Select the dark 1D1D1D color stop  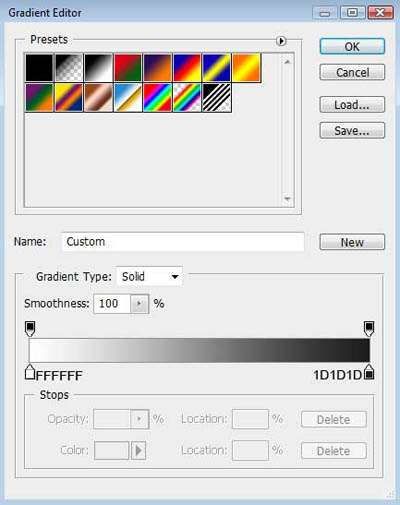369,372
